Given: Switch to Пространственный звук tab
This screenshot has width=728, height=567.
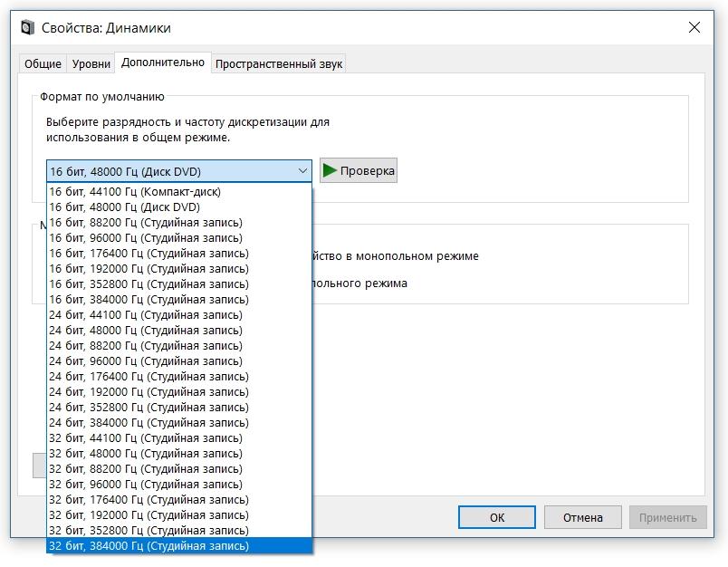Looking at the screenshot, I should (x=279, y=63).
